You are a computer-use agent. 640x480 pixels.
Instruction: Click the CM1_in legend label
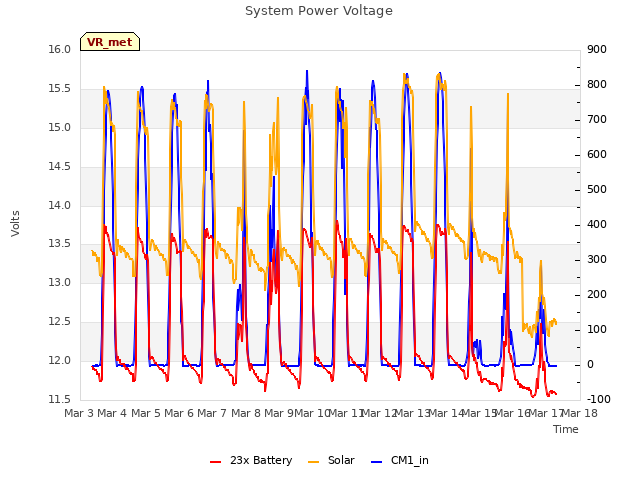pos(409,460)
